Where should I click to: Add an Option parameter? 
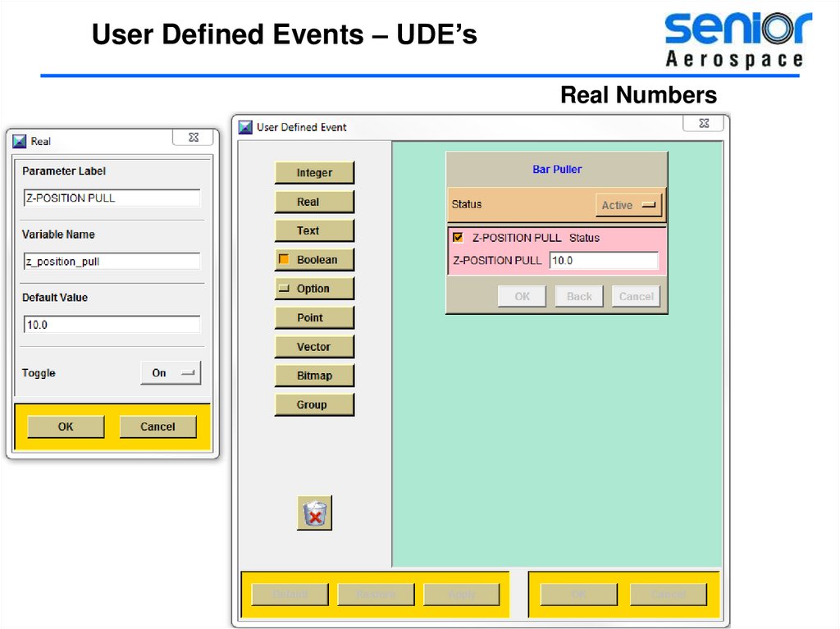[314, 288]
